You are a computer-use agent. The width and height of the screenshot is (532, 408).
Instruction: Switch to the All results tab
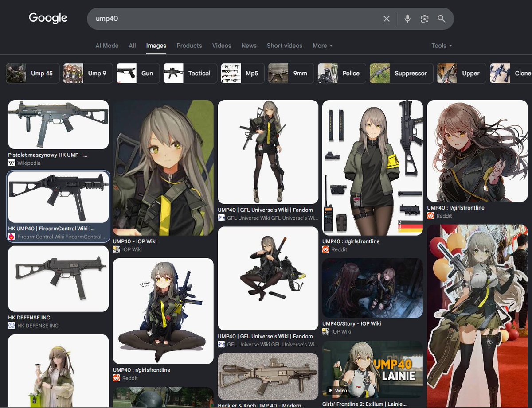(x=132, y=46)
